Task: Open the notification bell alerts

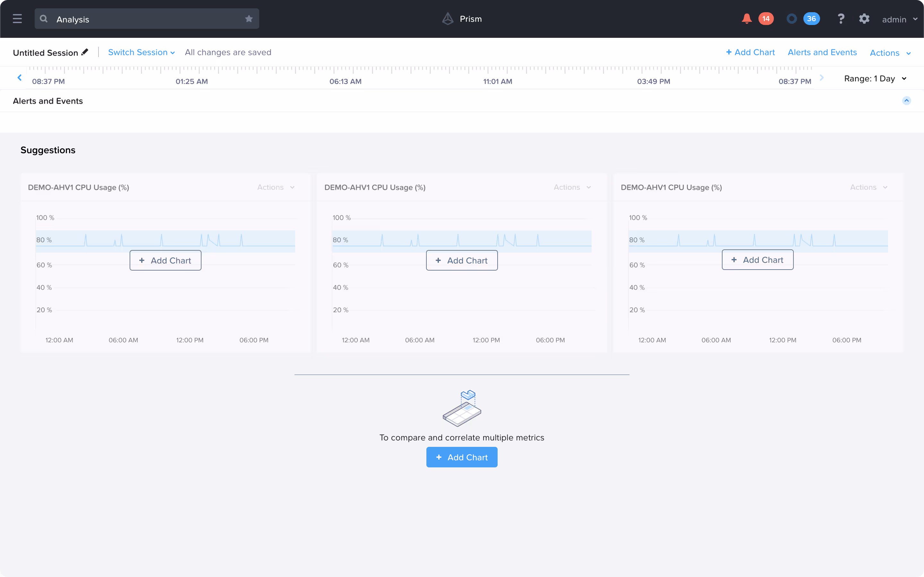Action: click(x=747, y=18)
